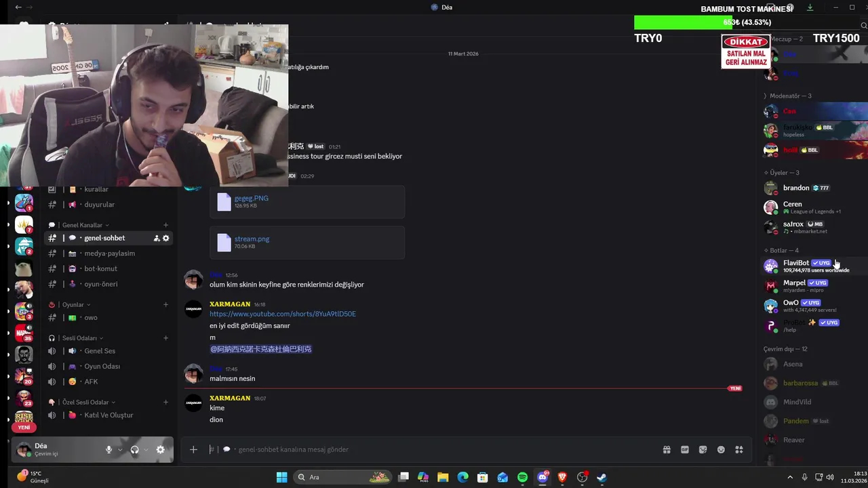
Task: Click FlaviBot avatar in member list
Action: click(770, 266)
